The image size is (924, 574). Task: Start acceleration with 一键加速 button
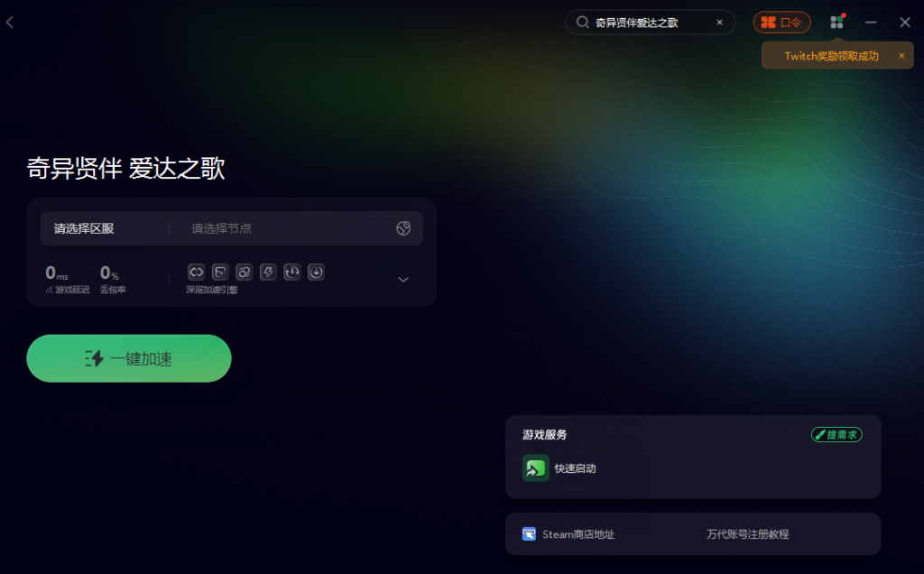pos(129,358)
